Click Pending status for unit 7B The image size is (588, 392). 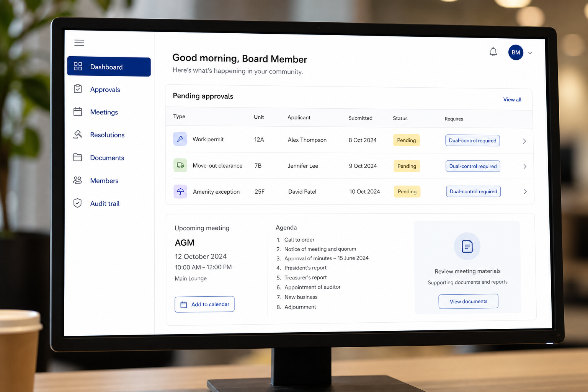pyautogui.click(x=407, y=166)
